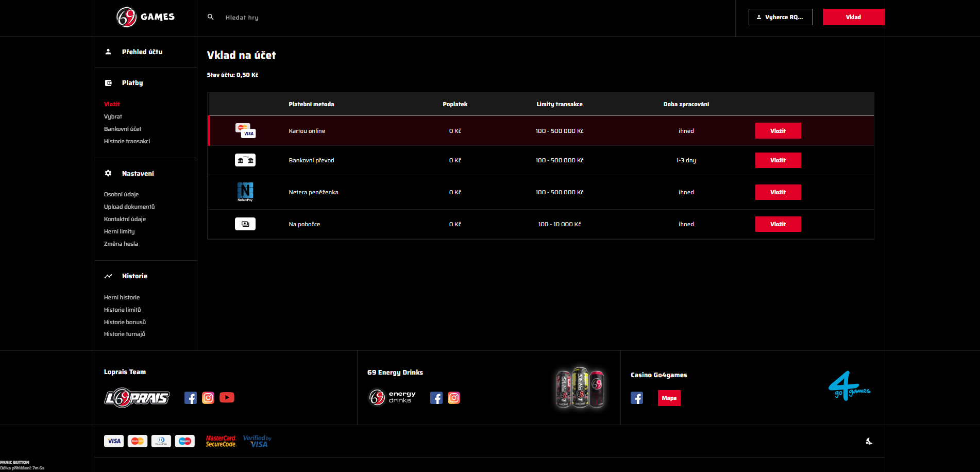Viewport: 980px width, 472px height.
Task: Open the Vyherce RQ... user account button
Action: [780, 17]
